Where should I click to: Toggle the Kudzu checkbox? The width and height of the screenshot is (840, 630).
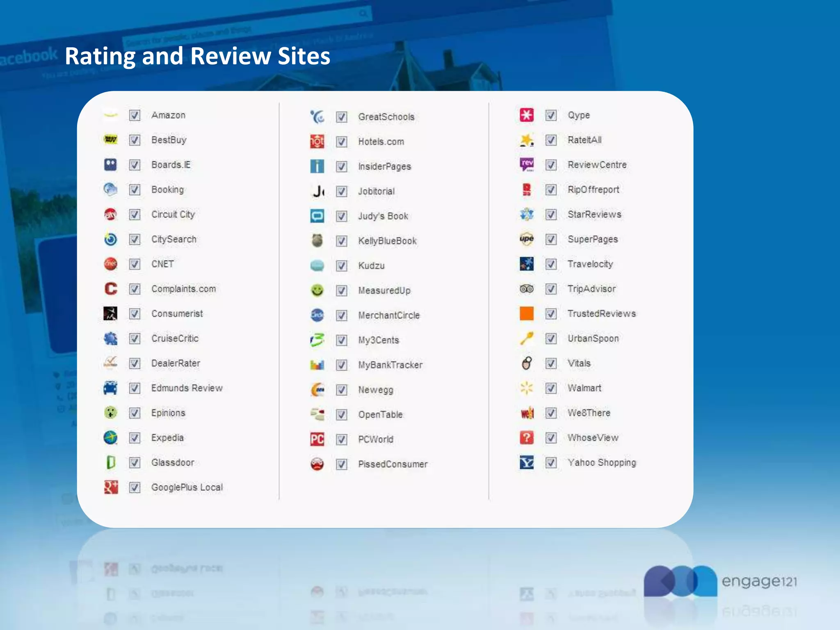(341, 266)
